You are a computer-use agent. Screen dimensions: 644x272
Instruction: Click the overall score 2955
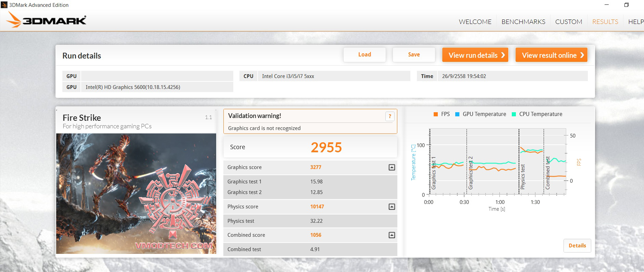tap(326, 147)
